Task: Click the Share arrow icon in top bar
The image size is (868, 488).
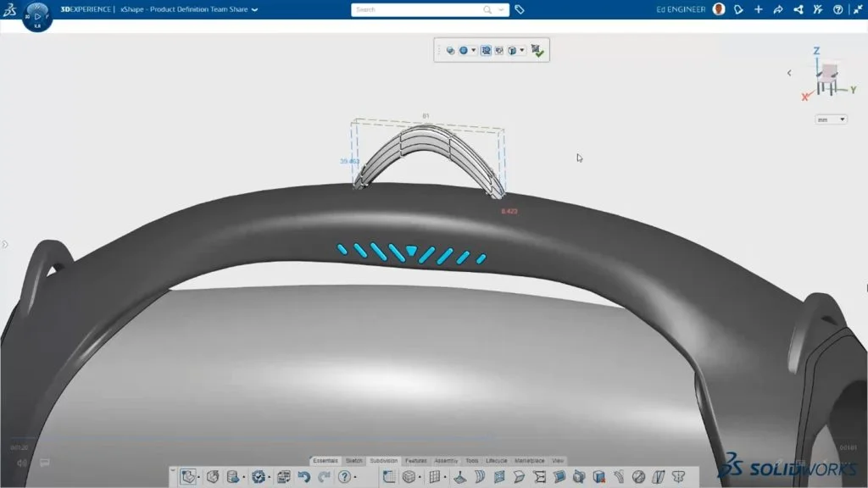Action: pos(778,9)
